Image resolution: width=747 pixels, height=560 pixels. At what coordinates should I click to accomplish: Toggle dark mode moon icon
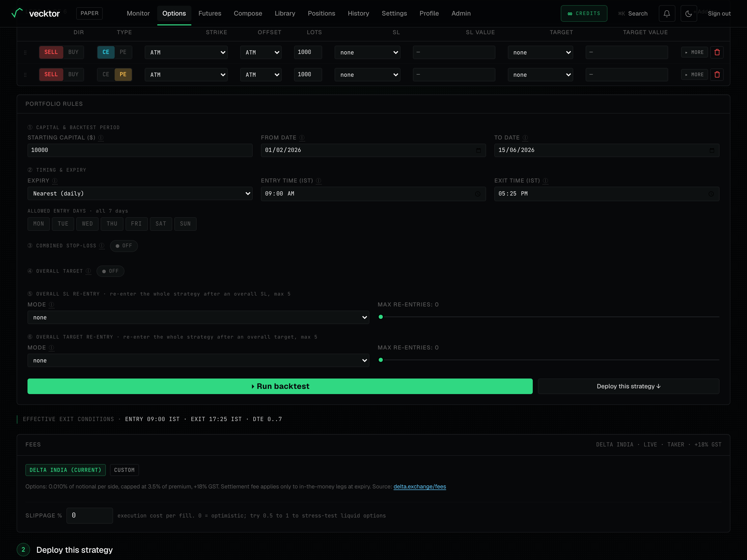click(x=689, y=13)
